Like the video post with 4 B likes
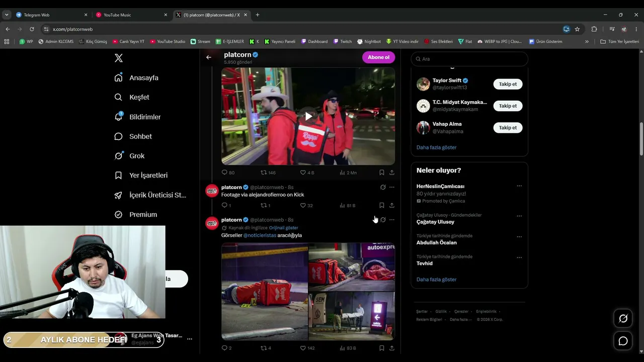Image resolution: width=644 pixels, height=362 pixels. pyautogui.click(x=307, y=172)
